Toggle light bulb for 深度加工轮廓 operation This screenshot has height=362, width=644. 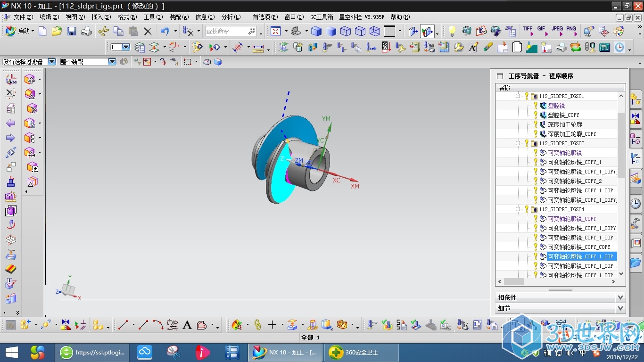pos(536,124)
